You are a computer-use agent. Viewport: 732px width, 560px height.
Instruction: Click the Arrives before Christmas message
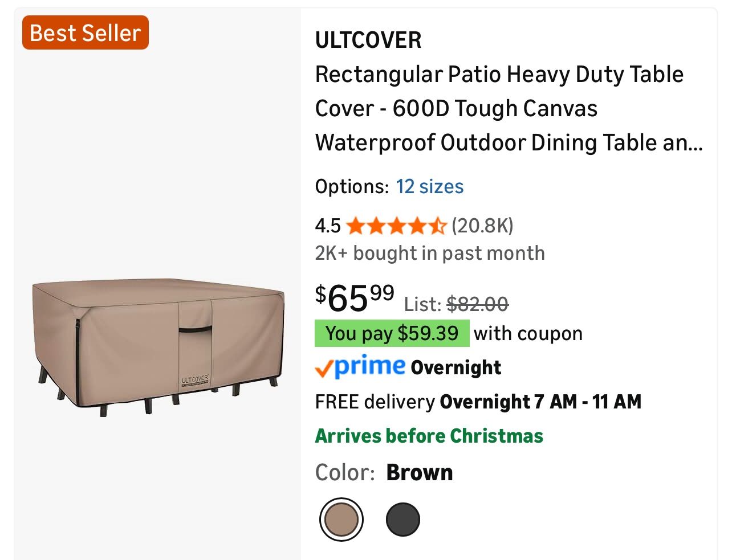tap(429, 436)
